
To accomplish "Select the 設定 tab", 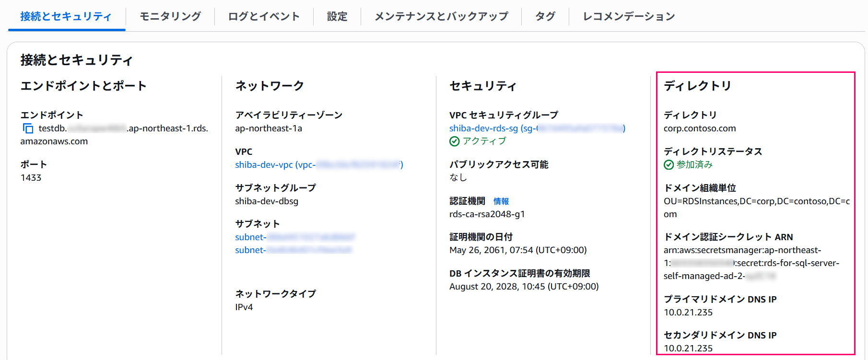I will coord(337,16).
